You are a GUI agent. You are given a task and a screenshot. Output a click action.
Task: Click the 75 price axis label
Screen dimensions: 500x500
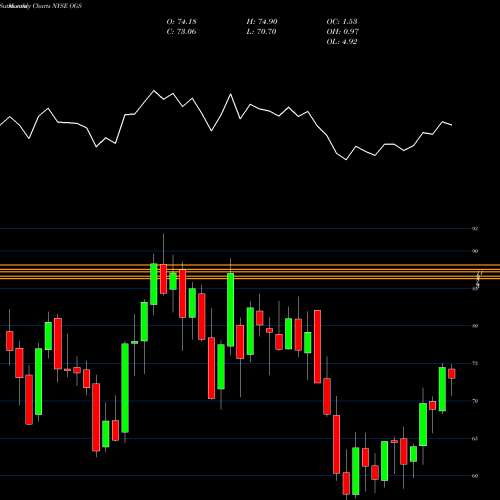475,363
